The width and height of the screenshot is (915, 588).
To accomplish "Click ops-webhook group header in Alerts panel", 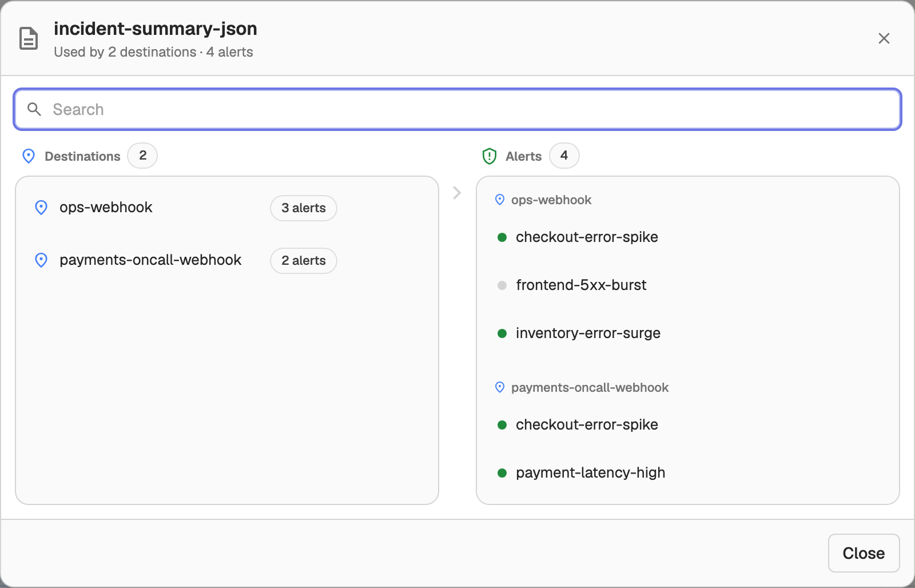I will pos(551,200).
